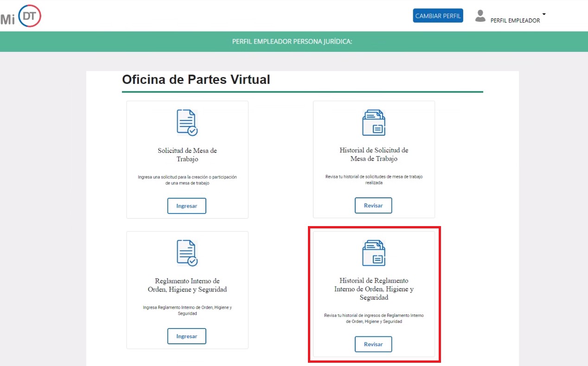Expand the Perfil Empleador dropdown arrow

[544, 14]
